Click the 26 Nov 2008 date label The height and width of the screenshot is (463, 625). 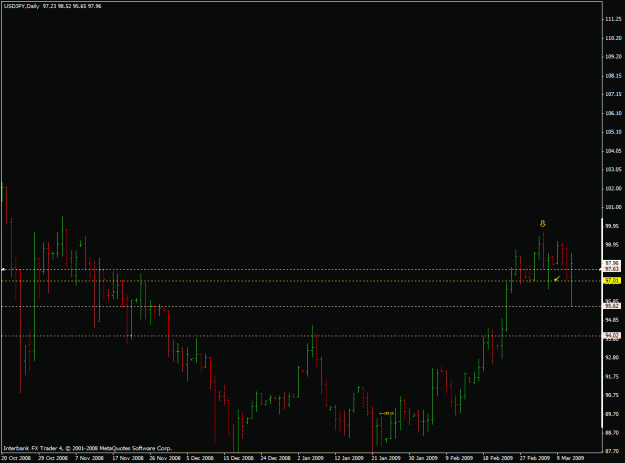coord(165,458)
